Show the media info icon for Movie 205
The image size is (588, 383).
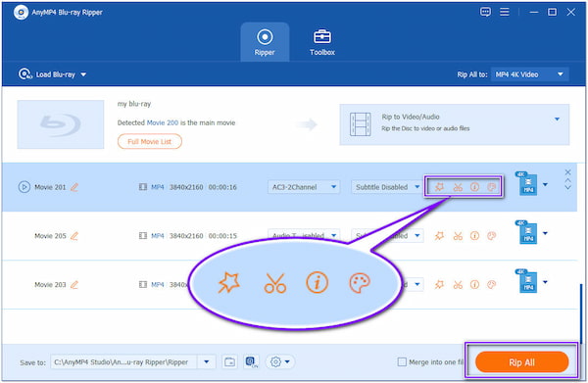(x=474, y=236)
